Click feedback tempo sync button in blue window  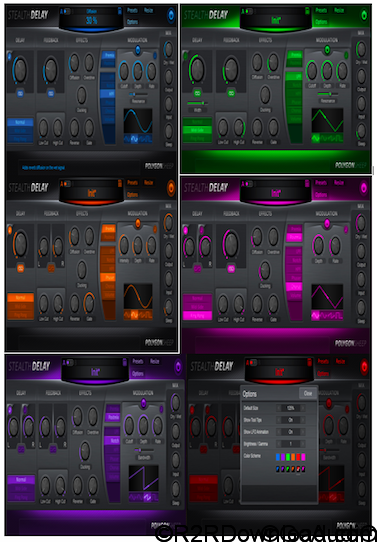coord(50,94)
